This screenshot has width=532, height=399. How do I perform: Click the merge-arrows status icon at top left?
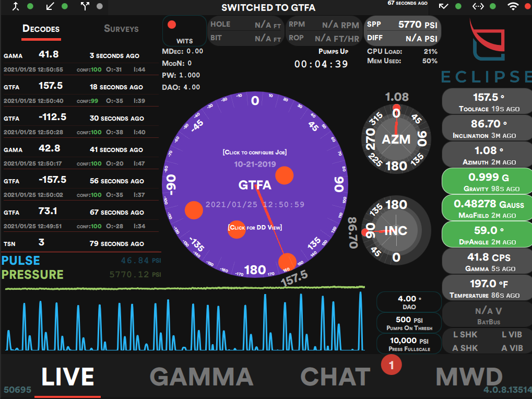coord(16,7)
